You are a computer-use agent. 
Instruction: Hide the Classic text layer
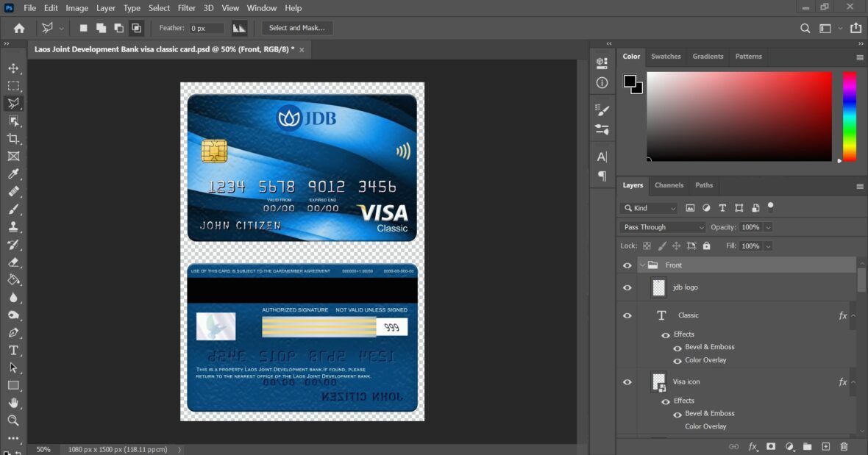[627, 315]
